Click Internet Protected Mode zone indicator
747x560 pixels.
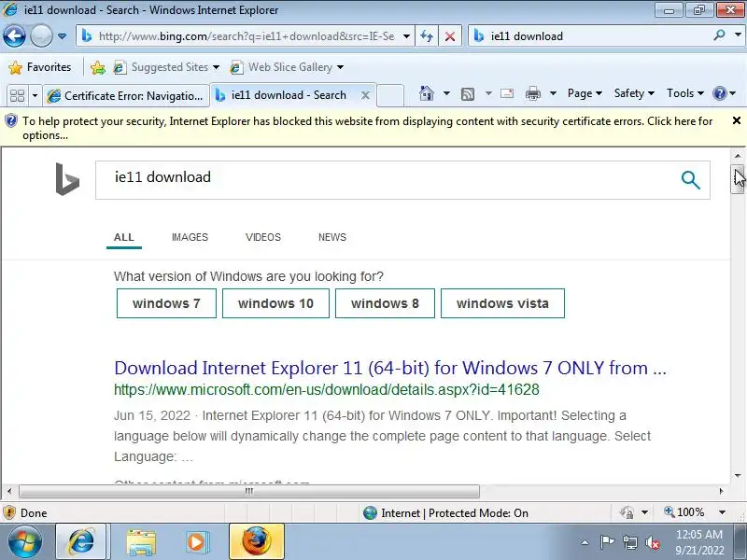point(446,512)
